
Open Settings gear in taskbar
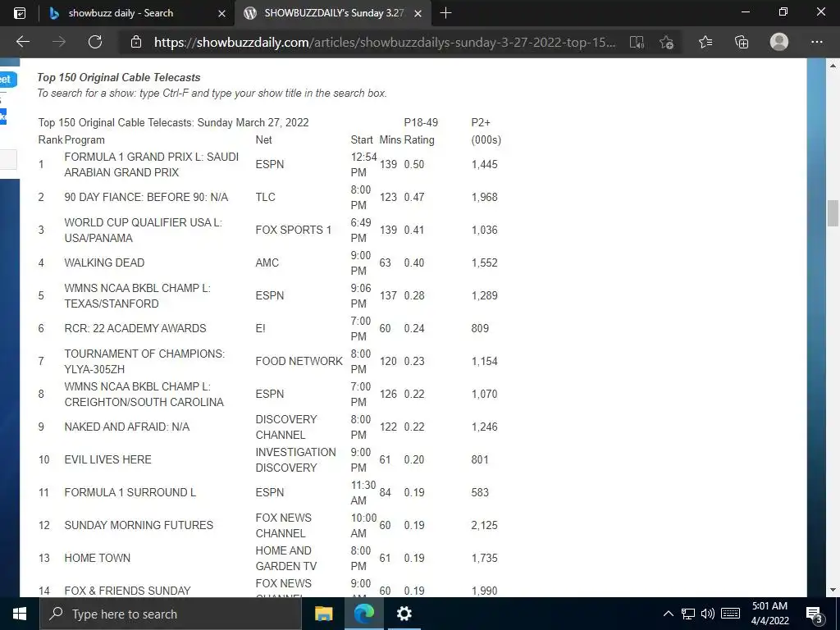point(404,614)
